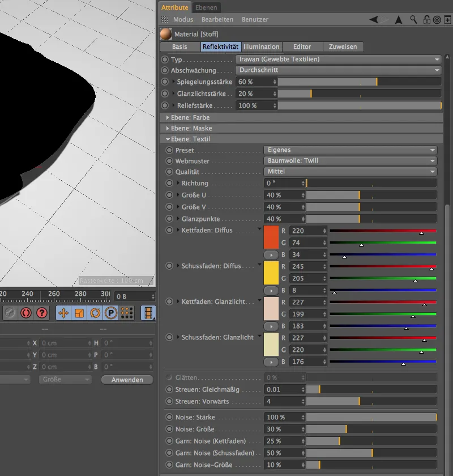Toggle the animation dot for Reliefstärke
The width and height of the screenshot is (453, 476).
click(x=164, y=105)
